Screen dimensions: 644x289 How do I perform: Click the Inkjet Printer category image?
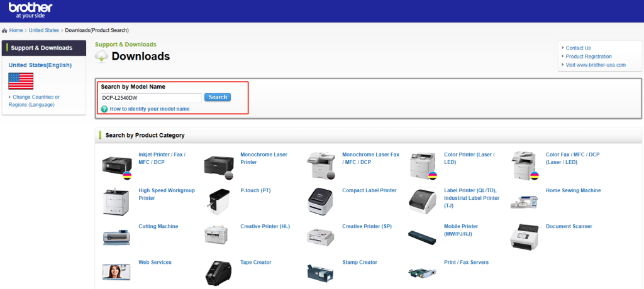coord(116,166)
